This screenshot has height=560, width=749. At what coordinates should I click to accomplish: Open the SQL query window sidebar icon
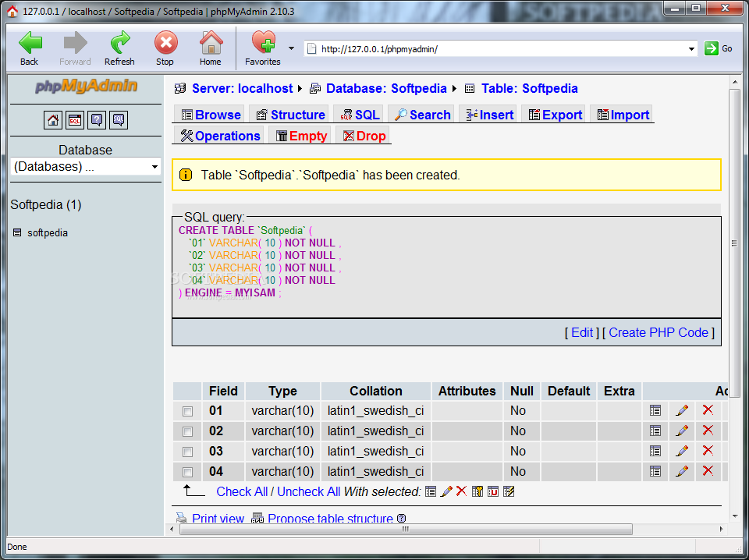(75, 120)
